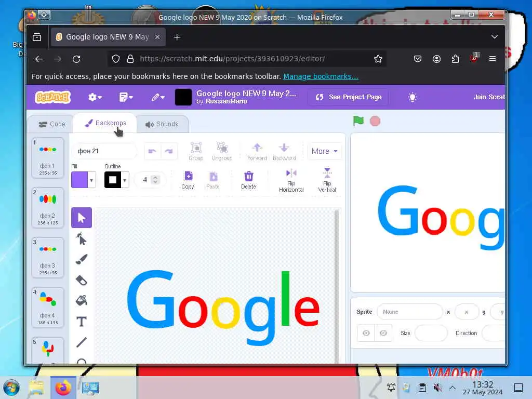Open a new Firefox tab
The width and height of the screenshot is (532, 399).
pos(177,37)
